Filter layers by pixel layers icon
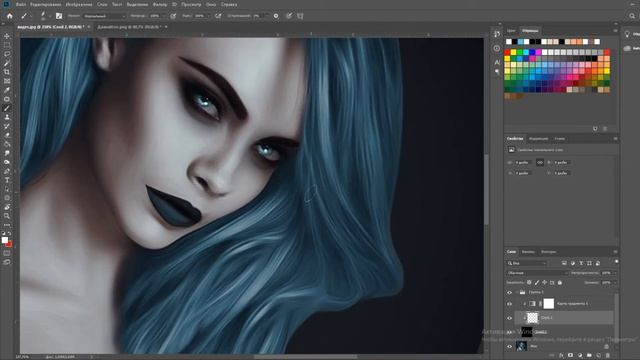Viewport: 640px width, 360px height. [x=564, y=263]
